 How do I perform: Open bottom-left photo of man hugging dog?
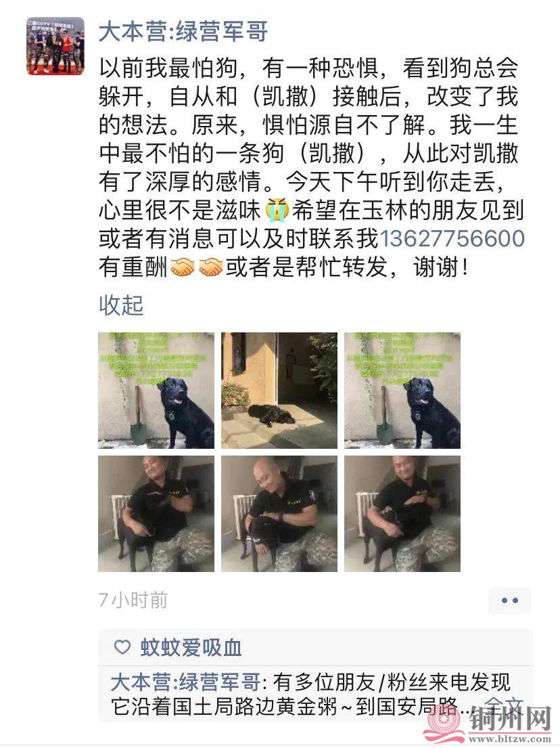156,514
